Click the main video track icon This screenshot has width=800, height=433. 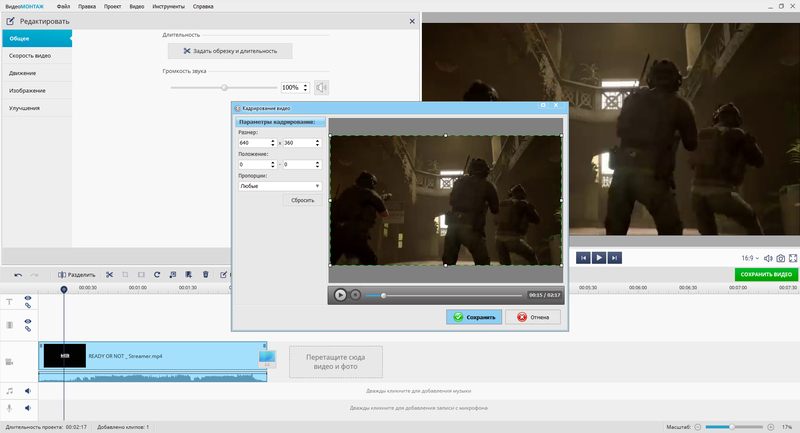9,362
